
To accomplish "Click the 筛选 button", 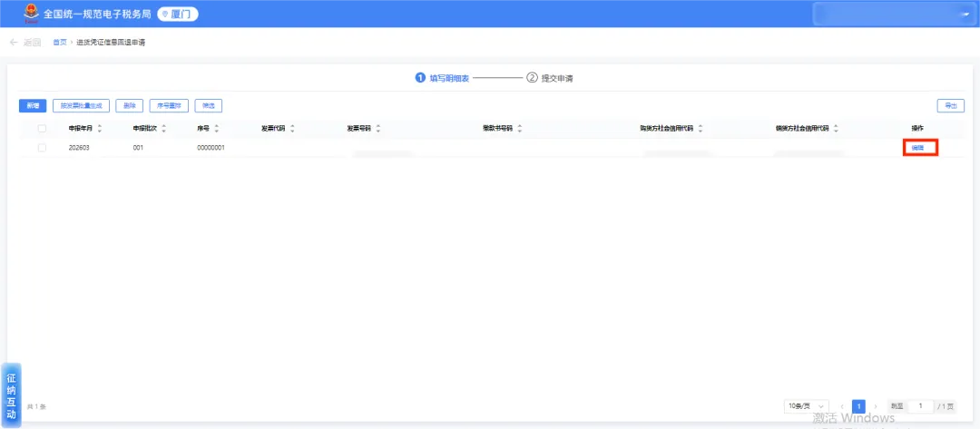I will tap(208, 106).
